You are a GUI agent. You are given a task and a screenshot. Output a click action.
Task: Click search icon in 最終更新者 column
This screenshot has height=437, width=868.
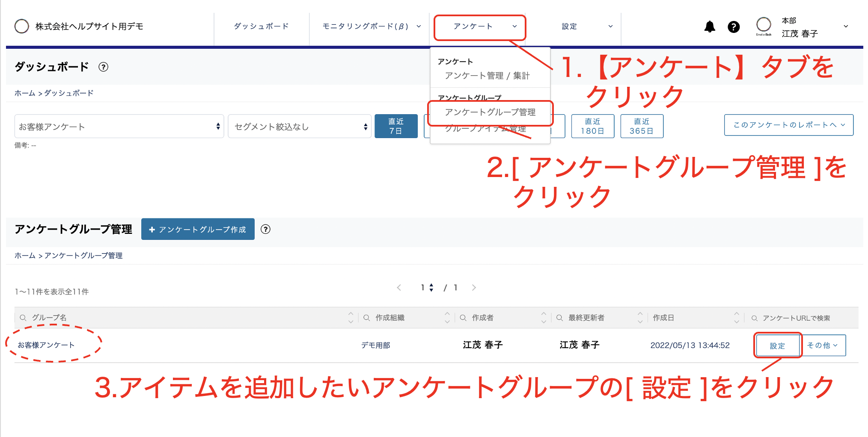(x=559, y=318)
